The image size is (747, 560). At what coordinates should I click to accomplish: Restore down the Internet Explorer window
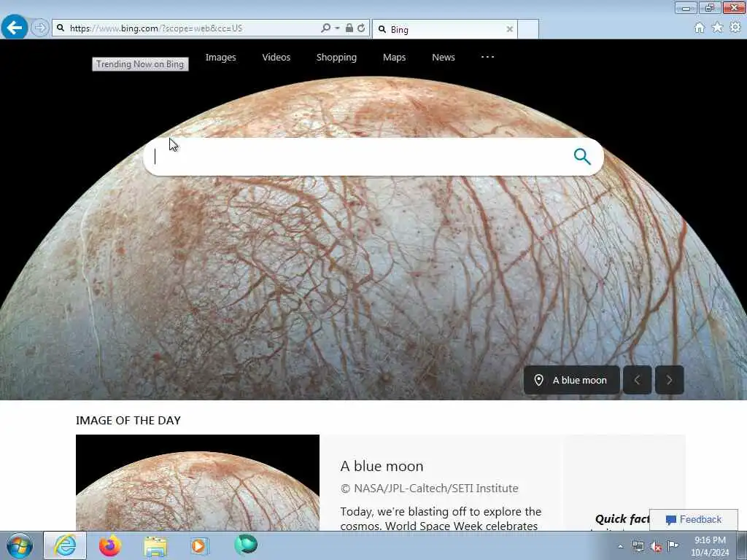click(710, 7)
